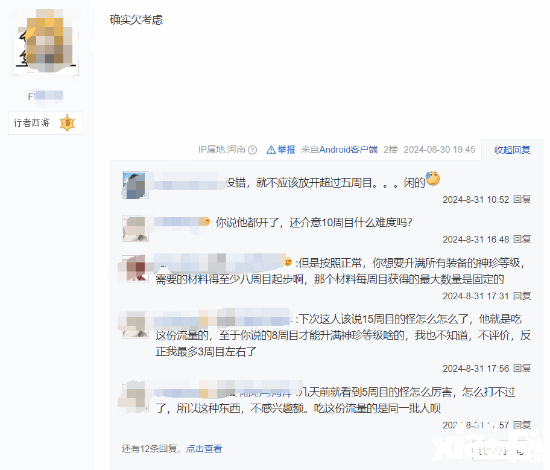Reply to the 16:48 comment
550x470 pixels.
(522, 240)
